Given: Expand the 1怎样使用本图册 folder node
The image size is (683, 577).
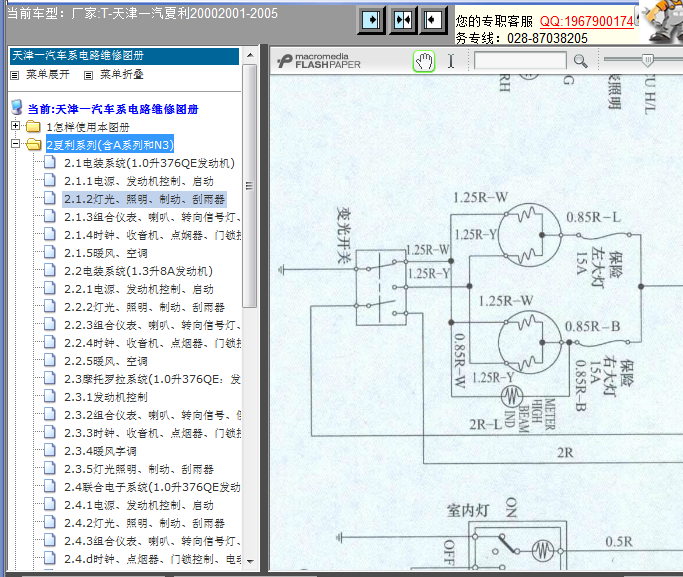Looking at the screenshot, I should [x=15, y=126].
